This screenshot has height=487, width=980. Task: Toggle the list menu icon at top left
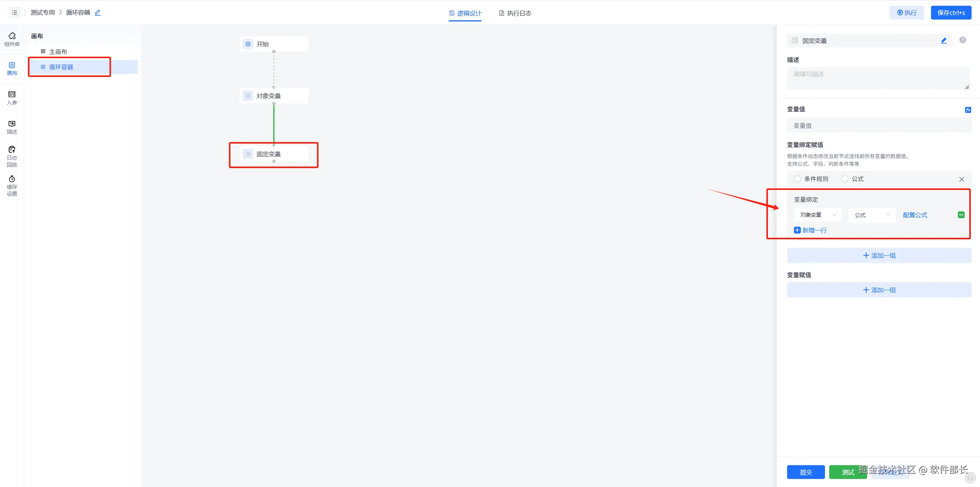tap(15, 13)
